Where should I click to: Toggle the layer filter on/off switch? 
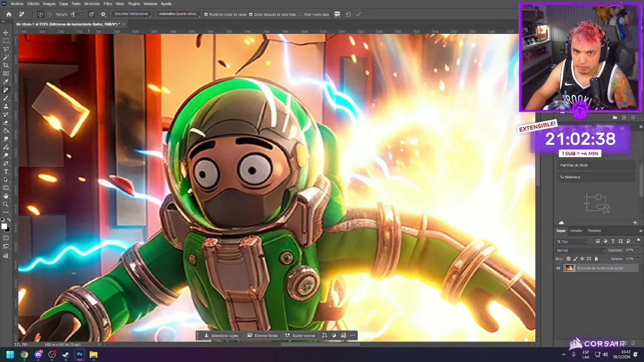coord(638,241)
